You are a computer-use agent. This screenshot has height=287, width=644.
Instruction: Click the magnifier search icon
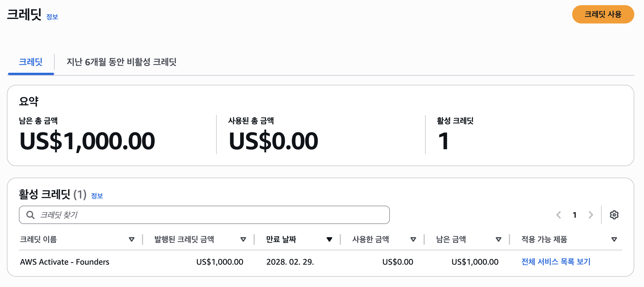(x=30, y=215)
